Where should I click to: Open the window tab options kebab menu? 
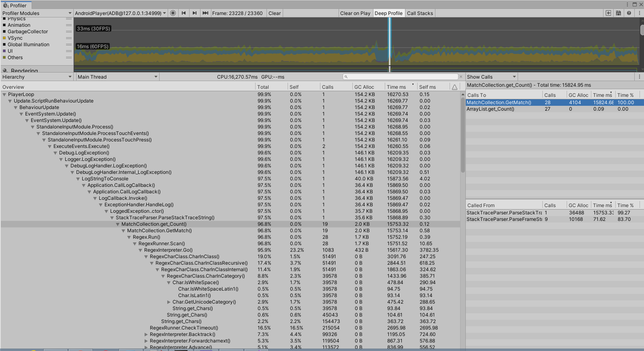coord(627,4)
